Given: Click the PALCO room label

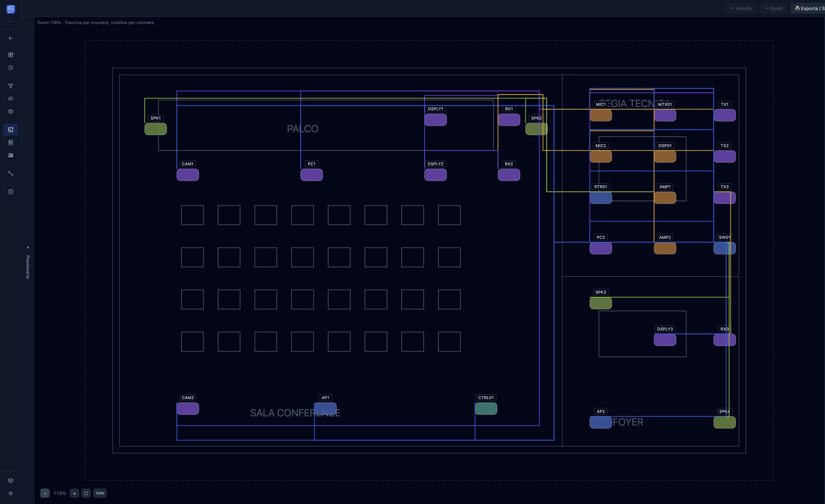Looking at the screenshot, I should tap(302, 129).
